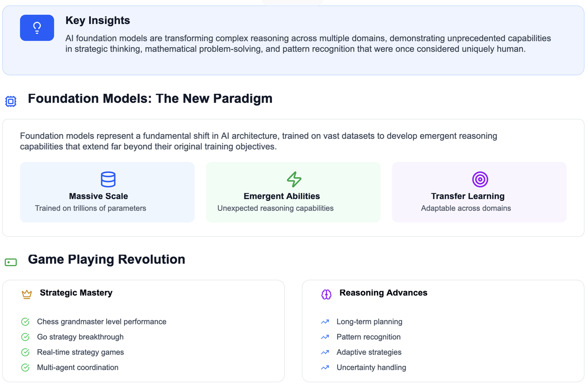Click the lightbulb Key Insights icon

(x=37, y=28)
